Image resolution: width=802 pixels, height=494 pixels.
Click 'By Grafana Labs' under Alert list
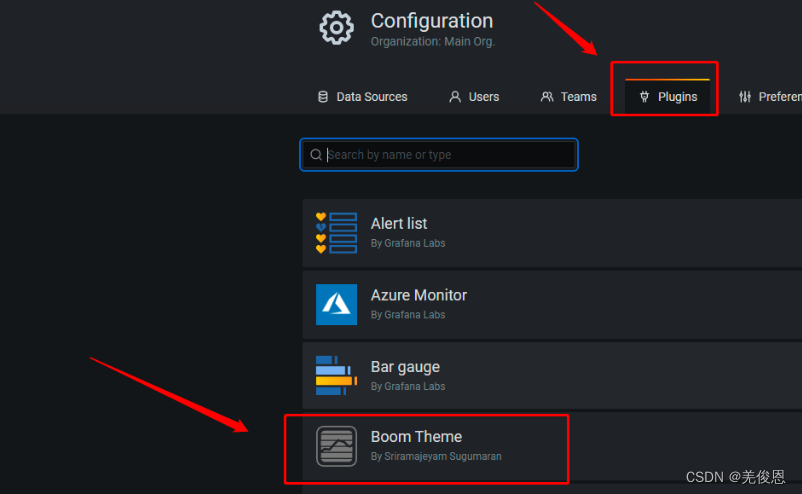(x=408, y=243)
